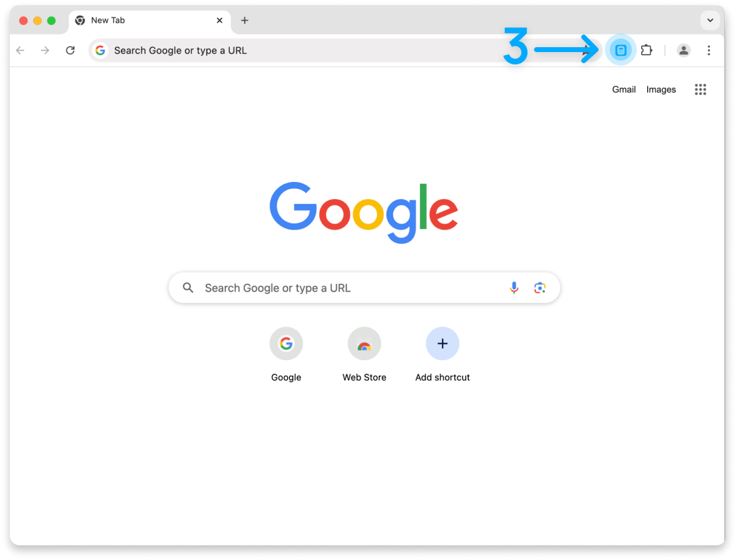Open a new tab with the plus button
The width and height of the screenshot is (736, 560).
point(245,20)
